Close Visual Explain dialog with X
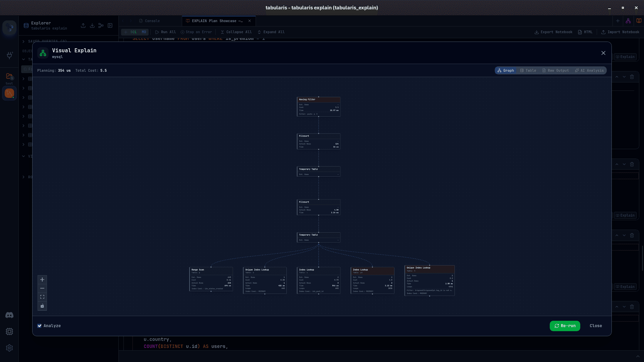 tap(603, 53)
